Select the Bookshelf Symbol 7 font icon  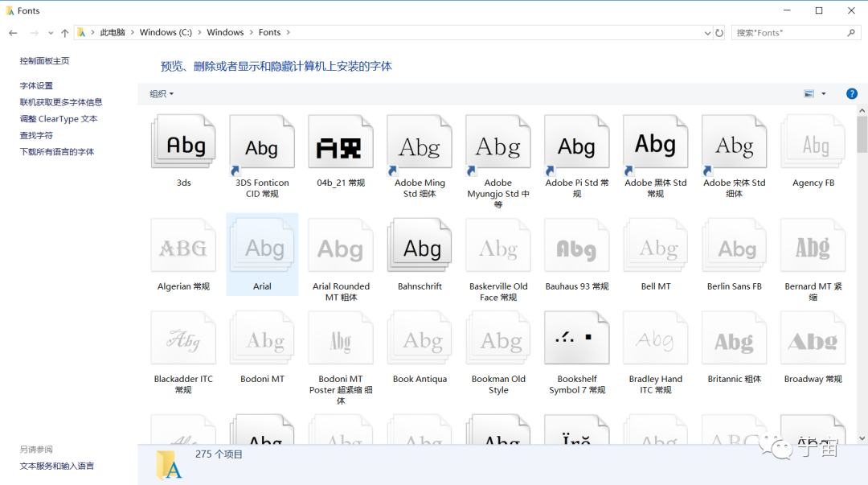tap(577, 338)
